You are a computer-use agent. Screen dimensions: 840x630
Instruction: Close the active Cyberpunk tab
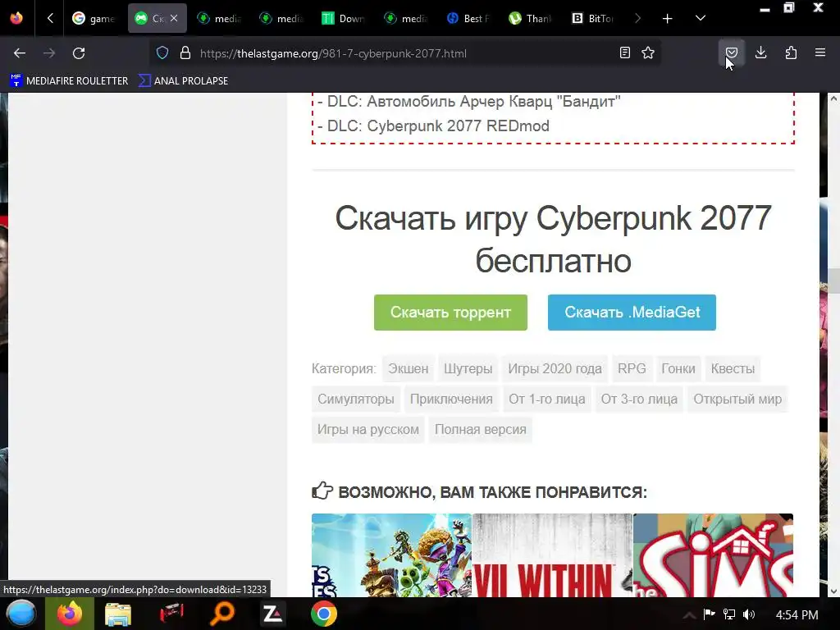point(174,18)
